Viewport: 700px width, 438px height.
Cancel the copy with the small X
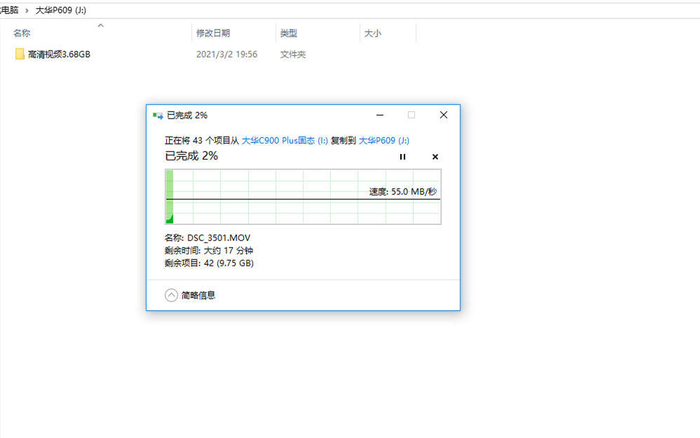(435, 157)
